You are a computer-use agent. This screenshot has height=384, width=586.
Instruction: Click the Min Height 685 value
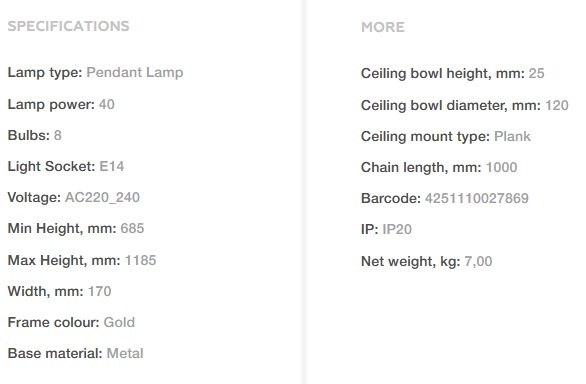[132, 228]
